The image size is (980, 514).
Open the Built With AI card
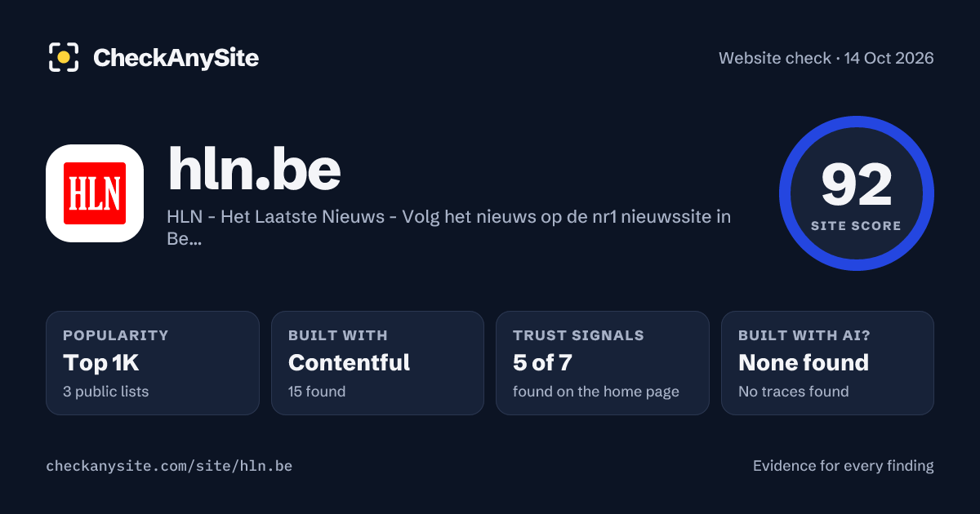click(827, 363)
